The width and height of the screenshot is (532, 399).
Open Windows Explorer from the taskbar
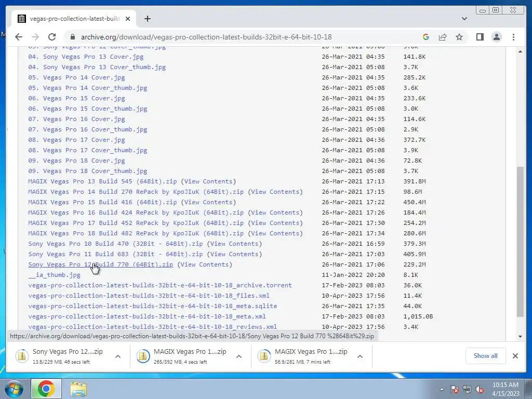78,389
